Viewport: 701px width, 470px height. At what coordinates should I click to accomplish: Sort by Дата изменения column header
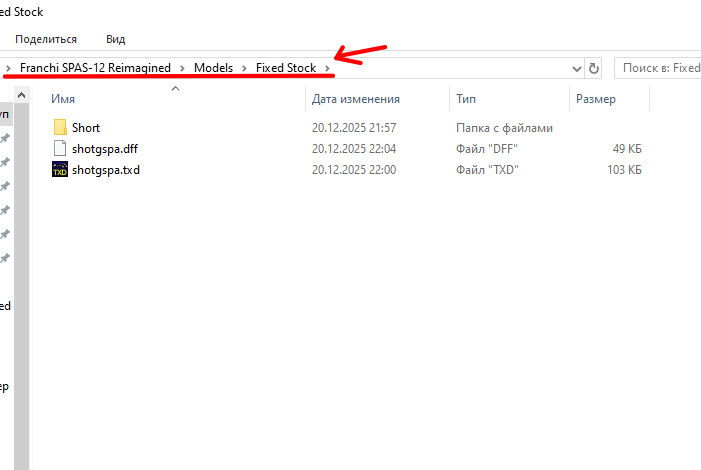[355, 99]
